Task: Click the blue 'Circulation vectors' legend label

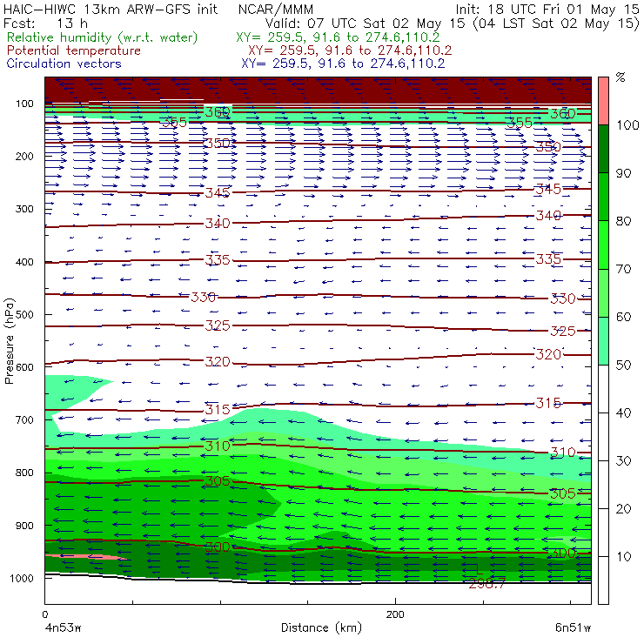Action: (x=64, y=64)
